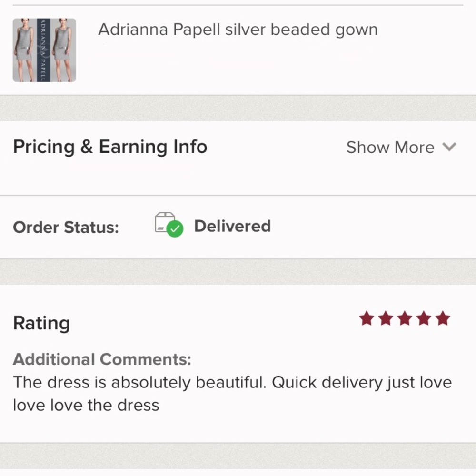Click the left model in the thumbnail

point(25,50)
